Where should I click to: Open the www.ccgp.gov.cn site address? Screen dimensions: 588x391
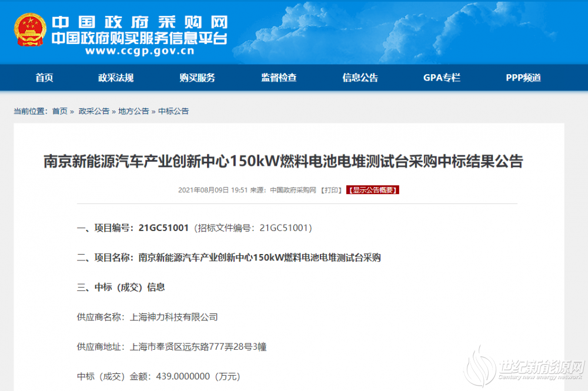139,51
